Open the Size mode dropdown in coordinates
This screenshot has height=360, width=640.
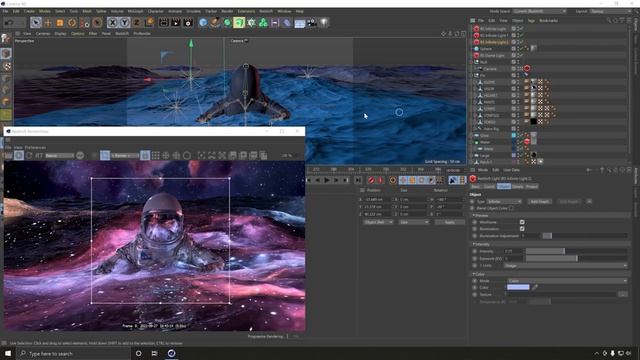click(413, 222)
